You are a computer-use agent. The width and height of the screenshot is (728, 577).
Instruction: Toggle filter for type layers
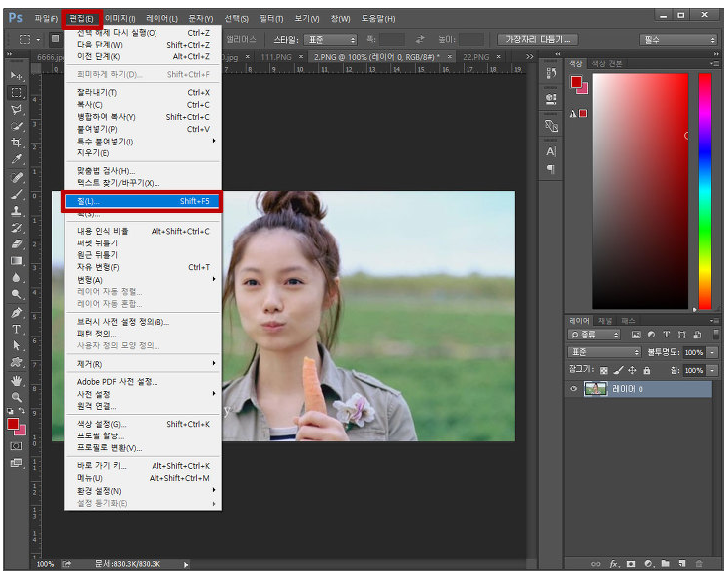667,335
